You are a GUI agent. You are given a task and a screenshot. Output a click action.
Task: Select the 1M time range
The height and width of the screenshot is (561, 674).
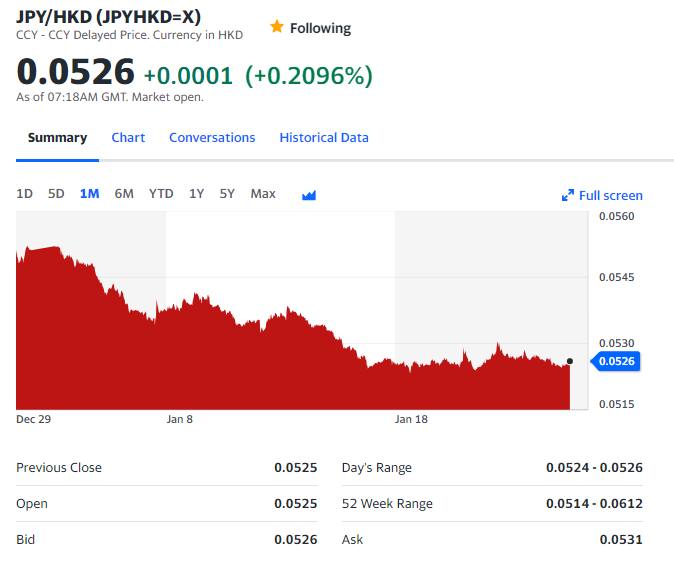(x=89, y=194)
